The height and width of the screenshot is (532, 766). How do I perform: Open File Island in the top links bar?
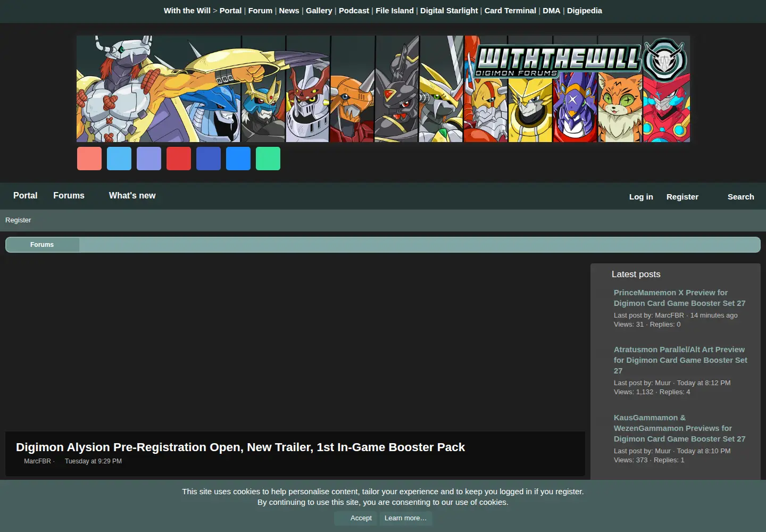[395, 11]
